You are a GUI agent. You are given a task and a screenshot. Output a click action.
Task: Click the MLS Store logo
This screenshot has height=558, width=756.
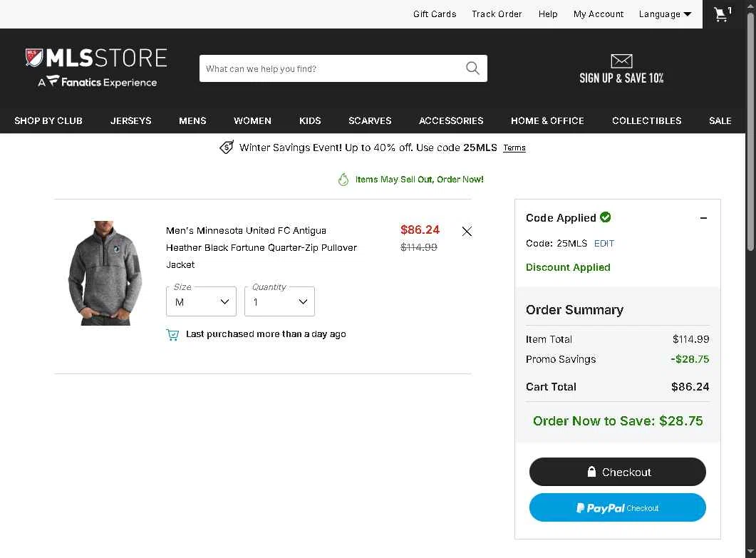(96, 58)
